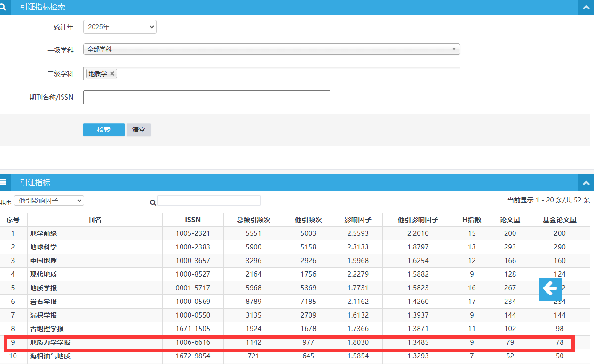Image resolution: width=594 pixels, height=364 pixels.
Task: Sort by the 序号 column header
Action: [13, 220]
